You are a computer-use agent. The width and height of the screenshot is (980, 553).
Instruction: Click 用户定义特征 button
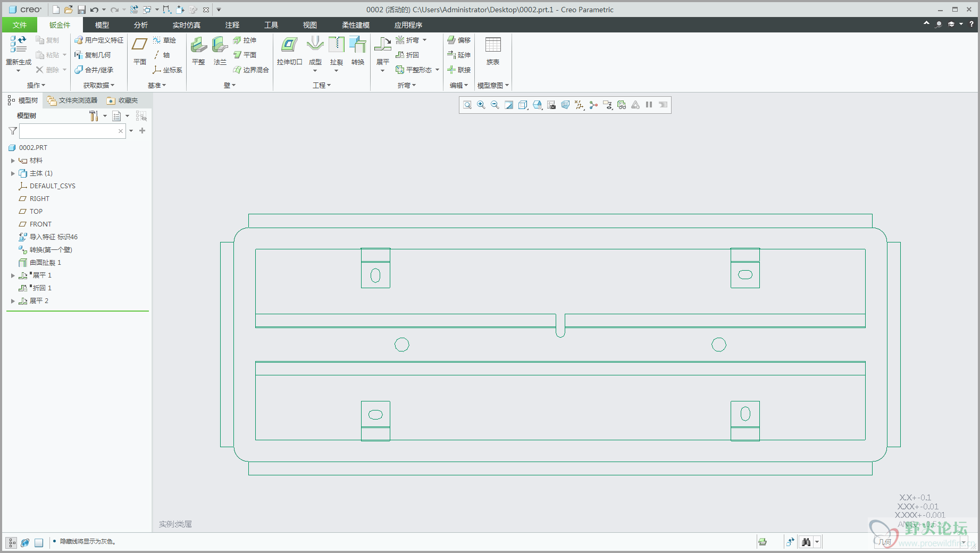(99, 40)
